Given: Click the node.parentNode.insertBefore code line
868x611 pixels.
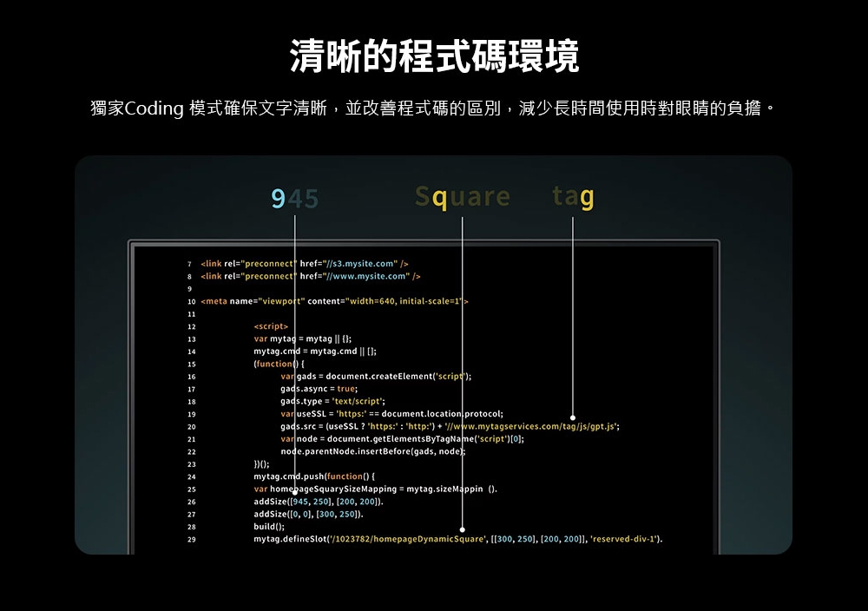Looking at the screenshot, I should (x=373, y=452).
